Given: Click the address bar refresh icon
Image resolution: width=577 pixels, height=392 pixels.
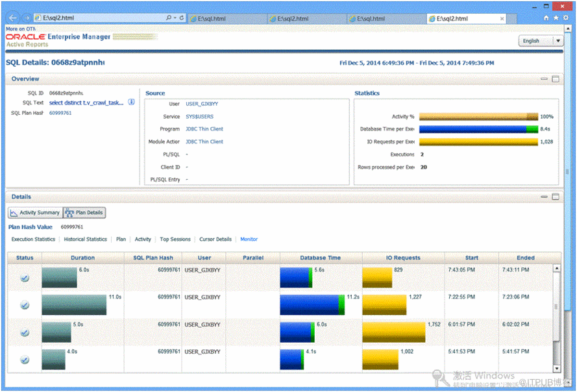Looking at the screenshot, I should [x=182, y=18].
